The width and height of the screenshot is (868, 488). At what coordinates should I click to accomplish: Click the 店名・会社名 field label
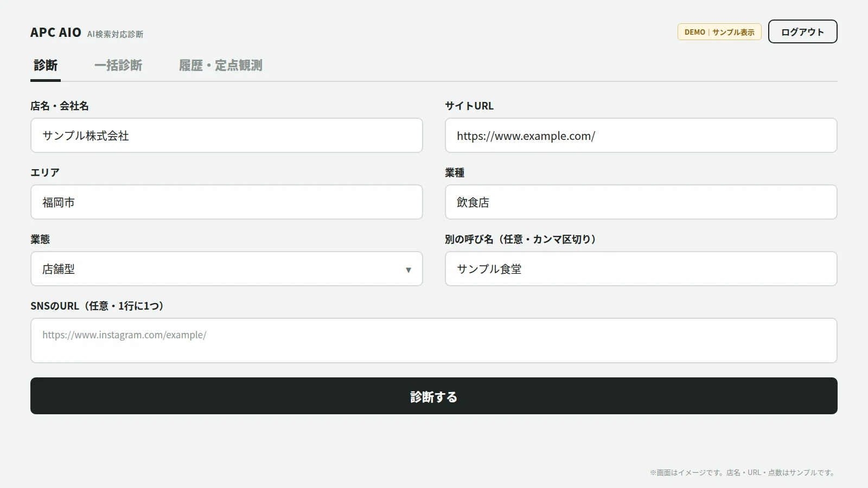60,106
